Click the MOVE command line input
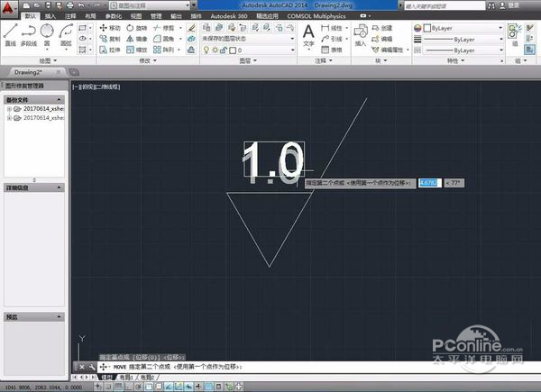The height and width of the screenshot is (392, 541). point(317,367)
